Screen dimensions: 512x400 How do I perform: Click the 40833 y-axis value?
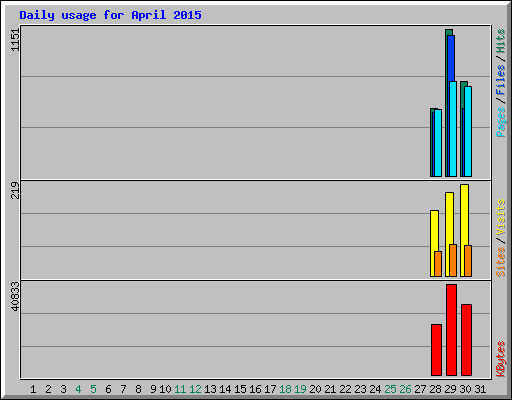click(15, 296)
